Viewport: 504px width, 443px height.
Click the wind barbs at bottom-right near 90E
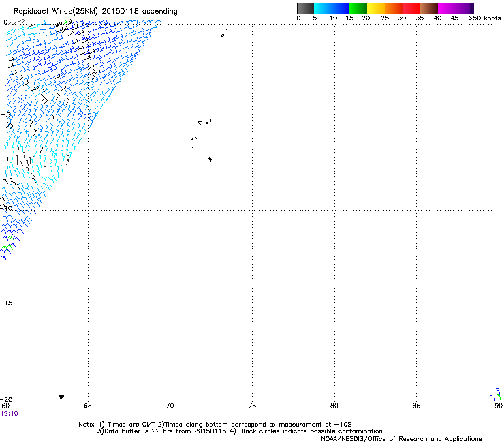coord(496,395)
